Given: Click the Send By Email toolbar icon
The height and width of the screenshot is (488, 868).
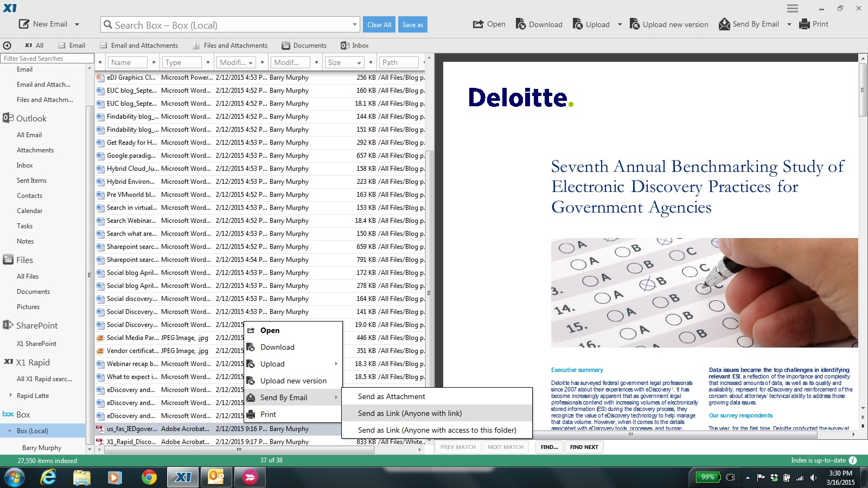Looking at the screenshot, I should click(724, 24).
